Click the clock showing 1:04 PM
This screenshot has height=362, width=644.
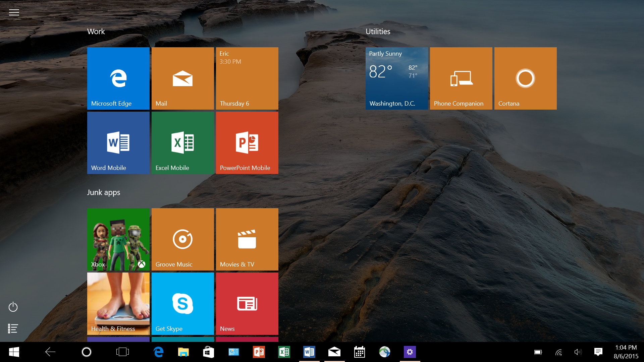[626, 348]
